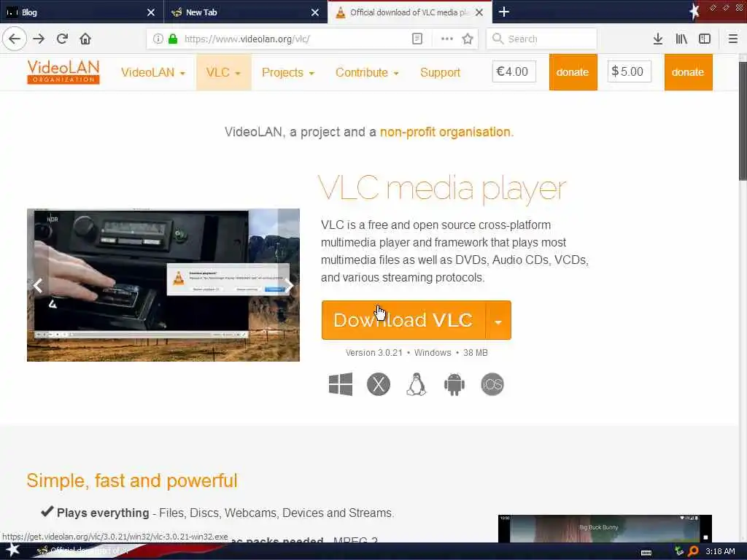This screenshot has width=747, height=560.
Task: Click the Big Buck Bunny video thumbnail
Action: [605, 528]
